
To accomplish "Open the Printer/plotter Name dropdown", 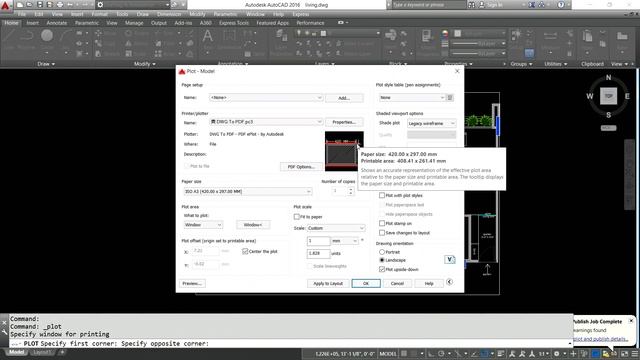I will point(266,122).
